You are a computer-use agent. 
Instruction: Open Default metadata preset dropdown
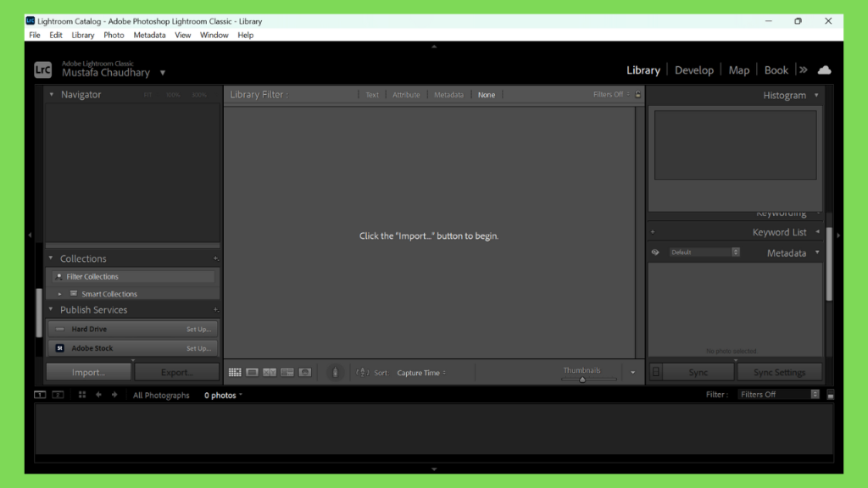[x=704, y=252]
